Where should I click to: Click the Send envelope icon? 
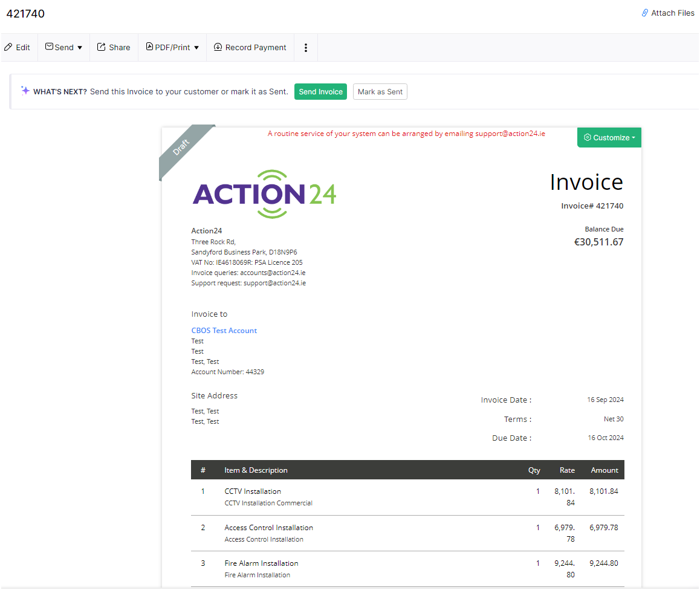(x=50, y=47)
